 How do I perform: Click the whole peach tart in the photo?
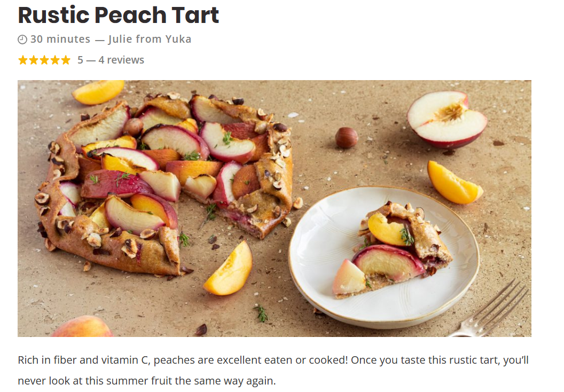(x=163, y=183)
